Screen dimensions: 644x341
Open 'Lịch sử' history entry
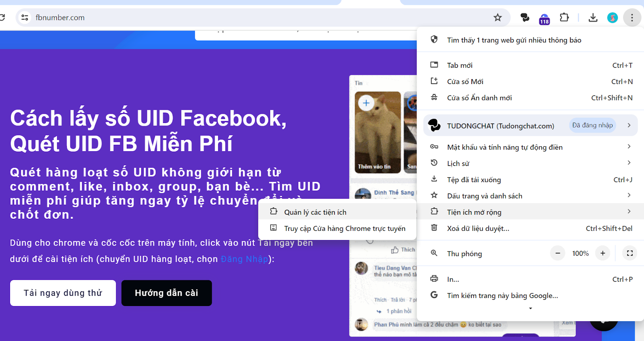coord(530,163)
